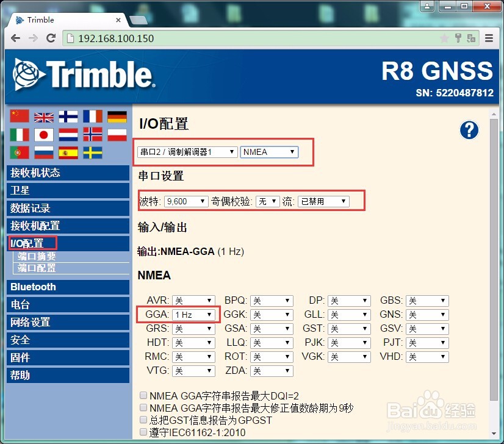
Task: Select the Trimble browser tab
Action: pyautogui.click(x=66, y=20)
